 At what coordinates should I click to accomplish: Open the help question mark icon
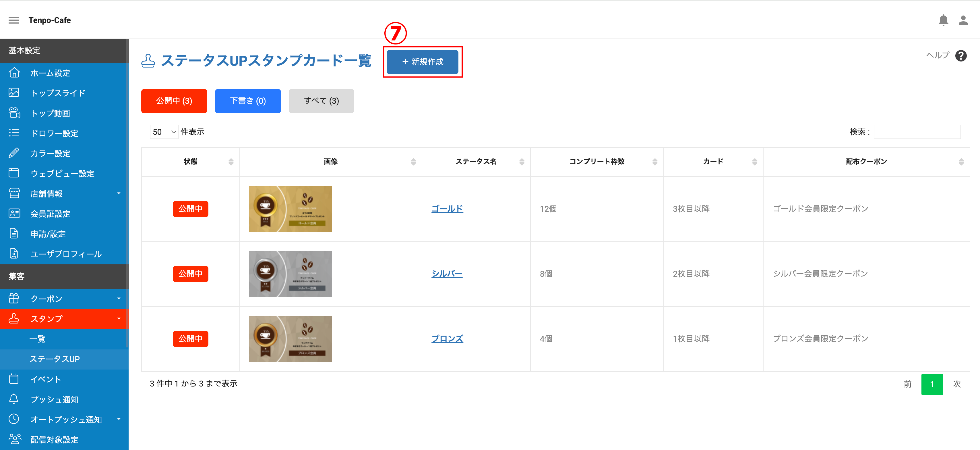960,56
